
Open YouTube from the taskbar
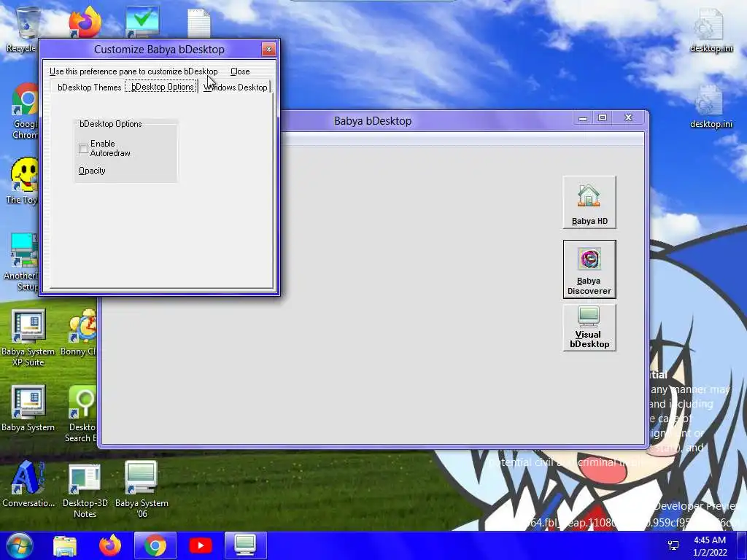coord(201,545)
